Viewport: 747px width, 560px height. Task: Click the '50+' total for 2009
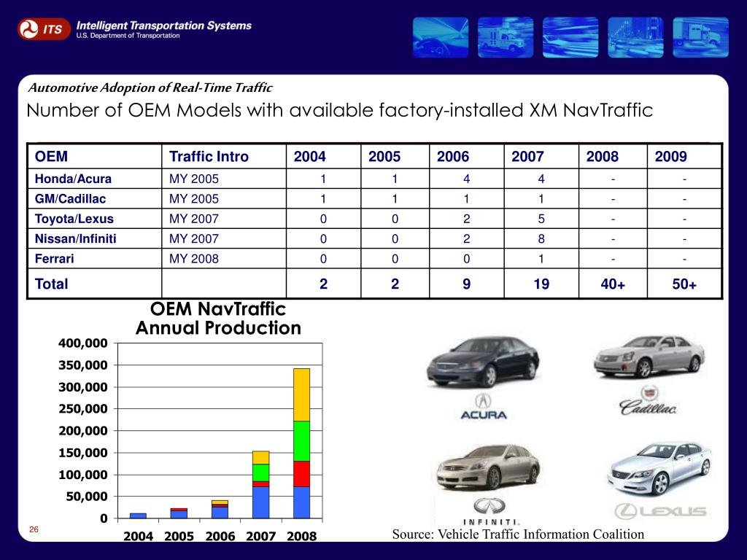pos(684,284)
